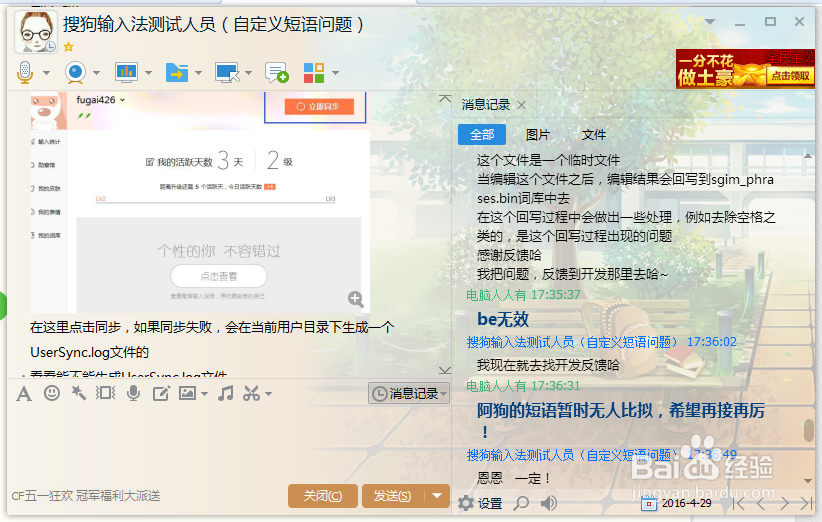Open the received screenshot image thumbnail
The width and height of the screenshot is (822, 522).
tap(200, 203)
